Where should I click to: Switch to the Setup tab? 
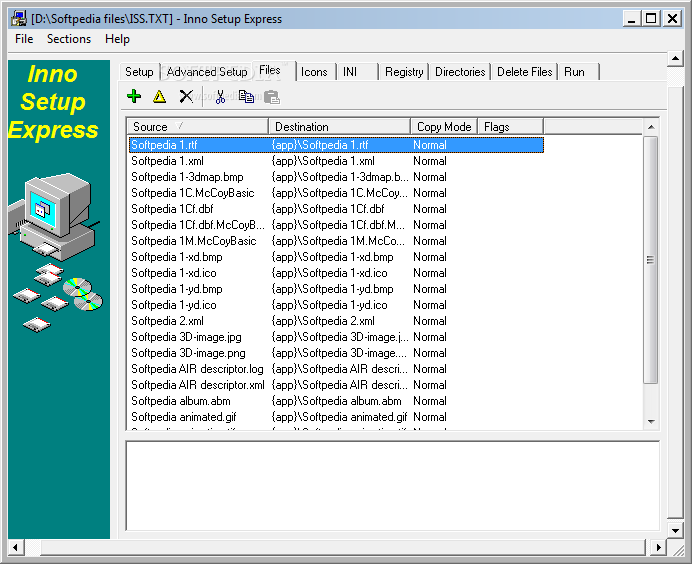139,71
